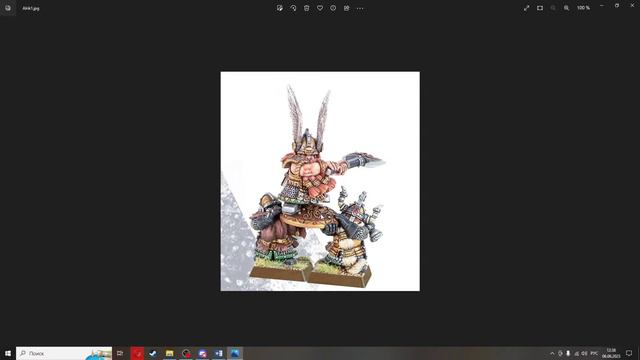Open the Word app on taskbar
The height and width of the screenshot is (360, 640).
[219, 353]
